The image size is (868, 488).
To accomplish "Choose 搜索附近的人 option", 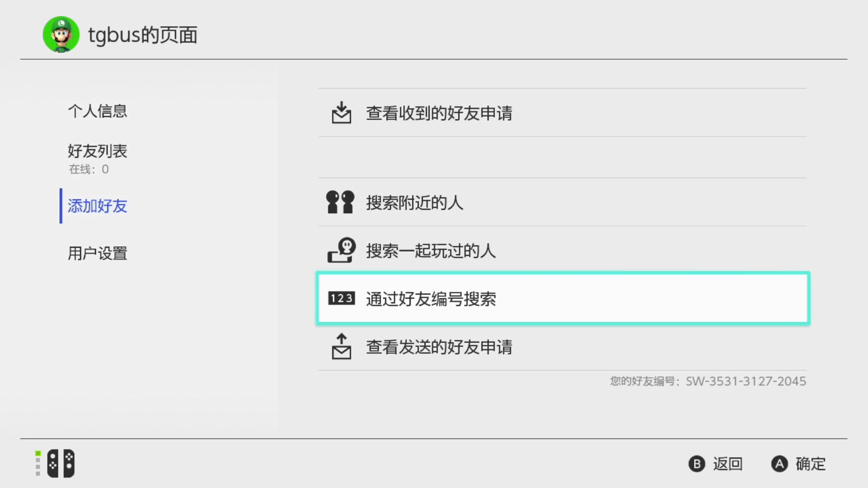I will [562, 202].
